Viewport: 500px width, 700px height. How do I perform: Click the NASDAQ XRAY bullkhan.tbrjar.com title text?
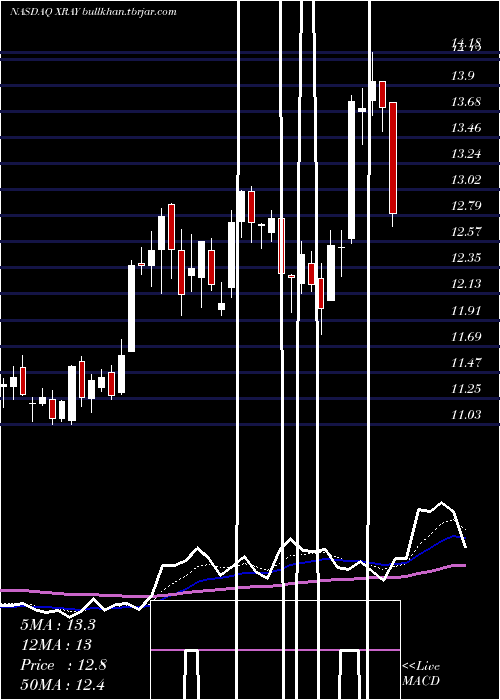tap(93, 12)
